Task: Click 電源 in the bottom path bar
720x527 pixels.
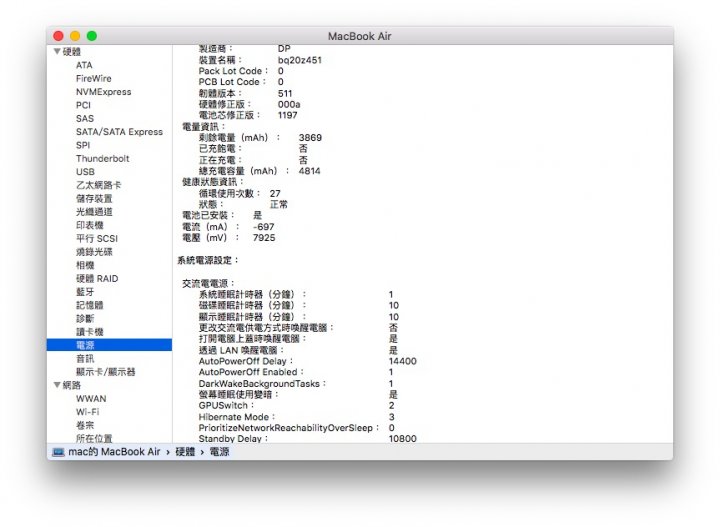Action: (219, 452)
